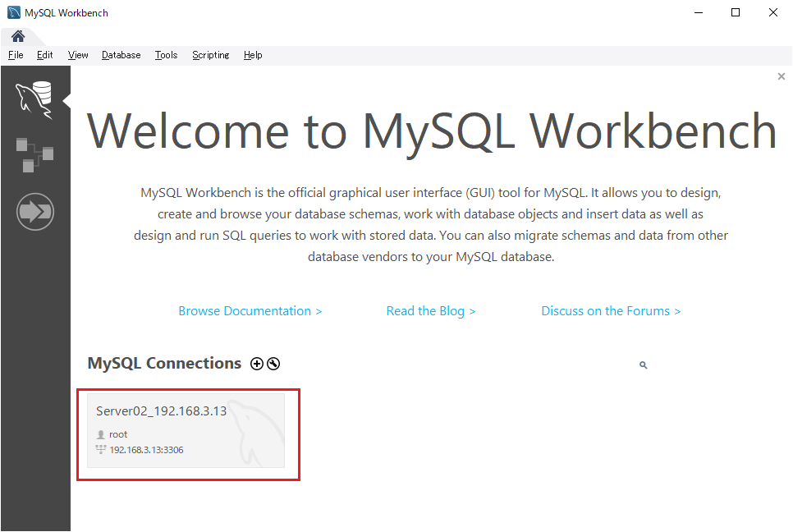Visit Discuss on the Forums link

[611, 311]
